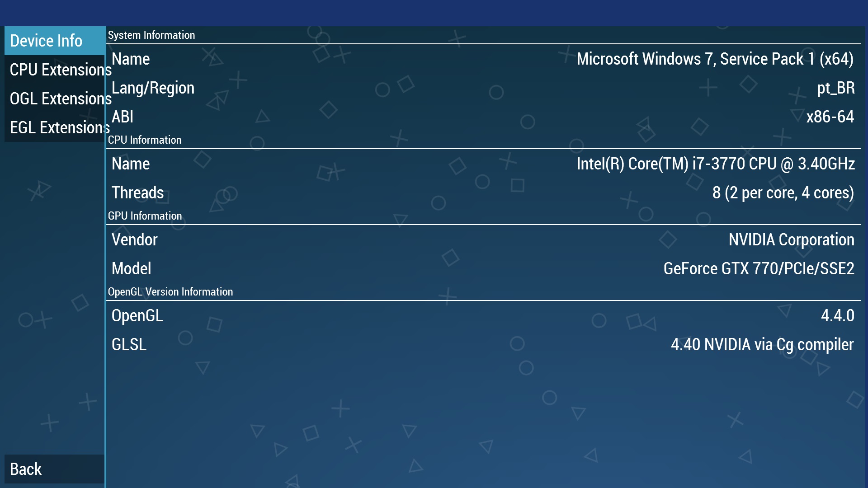The height and width of the screenshot is (488, 868).
Task: Select the Vendor NVIDIA Corporation row
Action: (483, 240)
